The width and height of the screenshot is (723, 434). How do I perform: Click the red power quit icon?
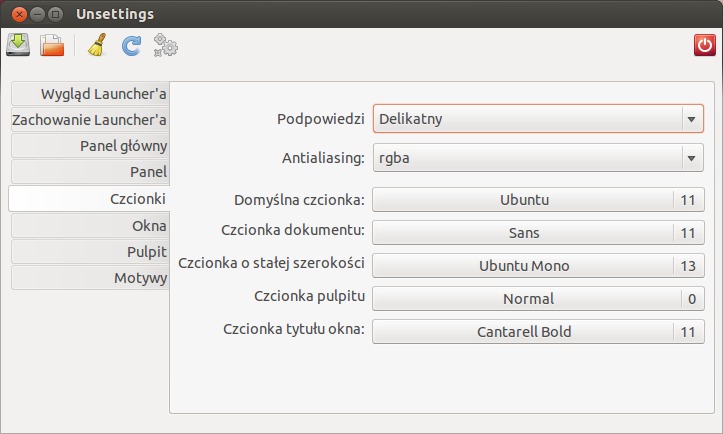(x=705, y=45)
